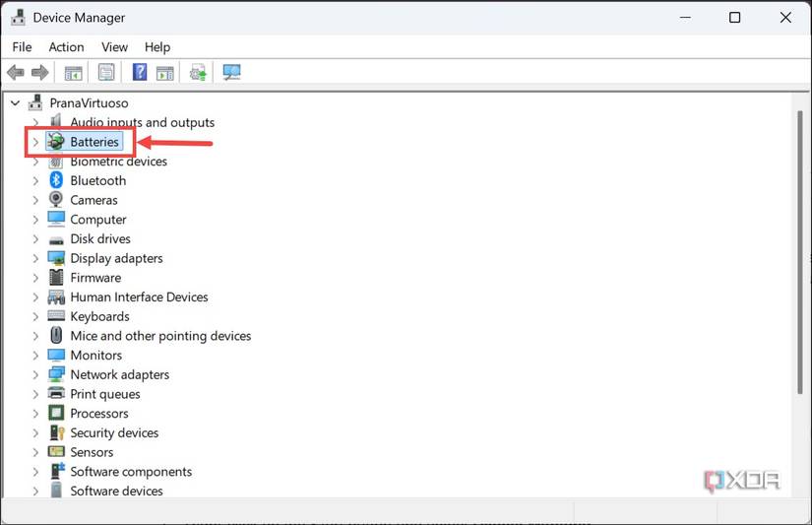This screenshot has height=525, width=812.
Task: Select the Mice and other pointing devices label
Action: (160, 336)
